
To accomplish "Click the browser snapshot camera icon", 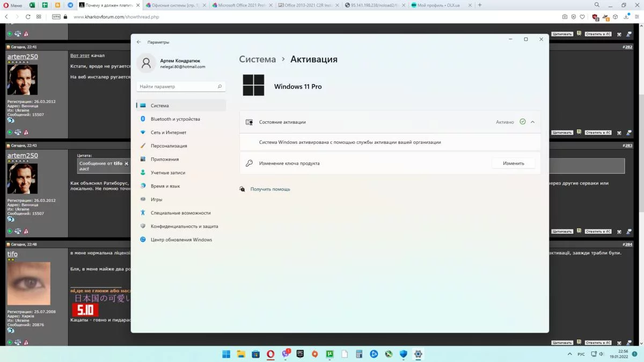I will (x=565, y=17).
